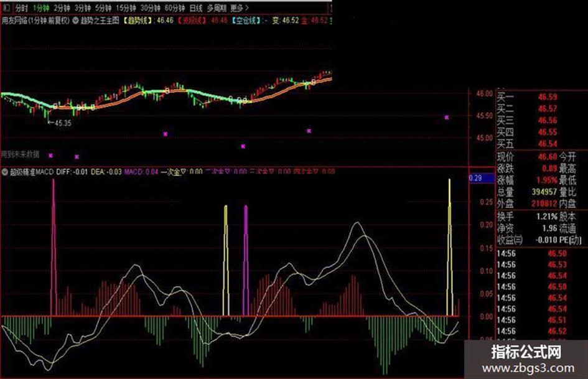
Task: Open indicator menu icon beside 趋势之王主图
Action: pyautogui.click(x=75, y=21)
